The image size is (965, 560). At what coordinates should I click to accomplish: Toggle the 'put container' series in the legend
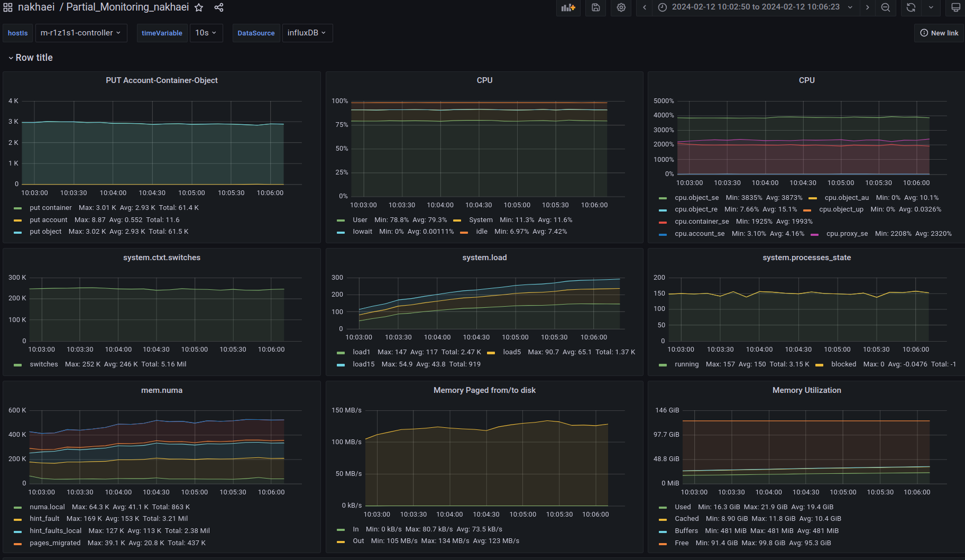50,208
